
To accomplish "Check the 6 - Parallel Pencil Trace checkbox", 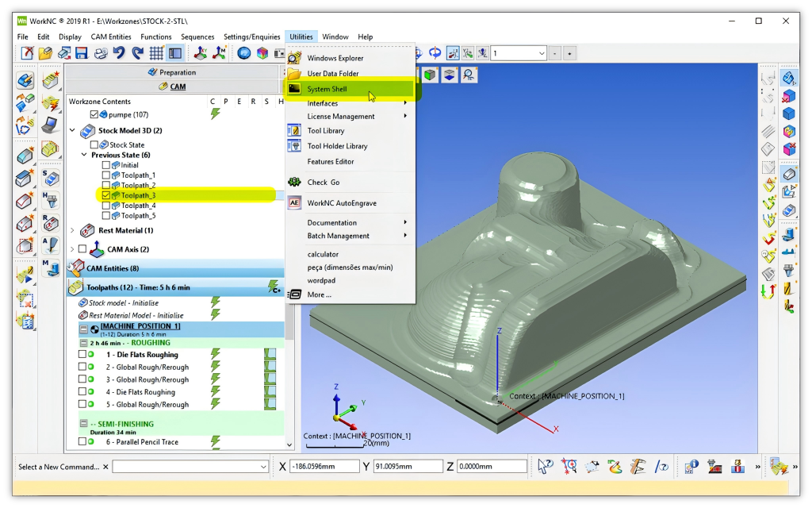I will point(82,441).
